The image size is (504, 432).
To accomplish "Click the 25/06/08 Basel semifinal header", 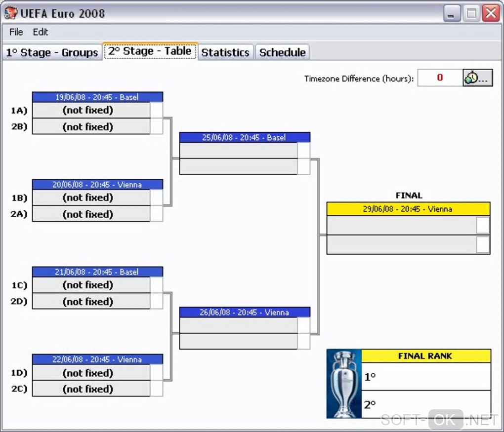I will click(x=245, y=137).
